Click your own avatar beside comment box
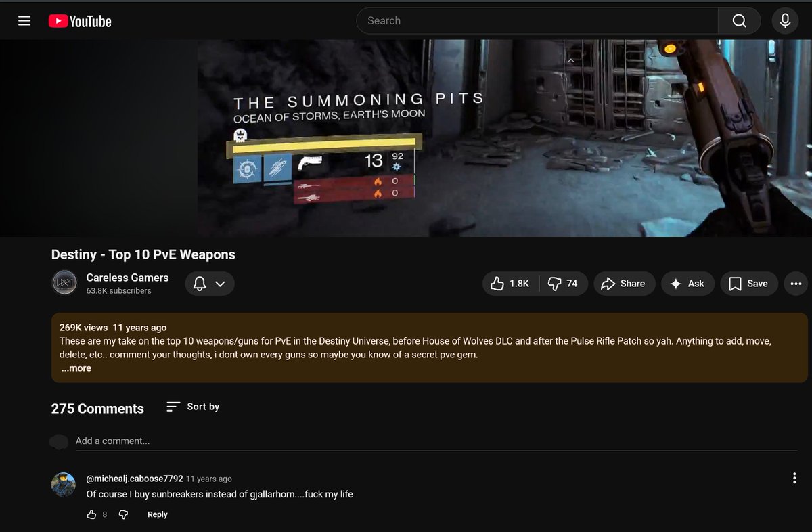This screenshot has height=532, width=812. tap(59, 442)
